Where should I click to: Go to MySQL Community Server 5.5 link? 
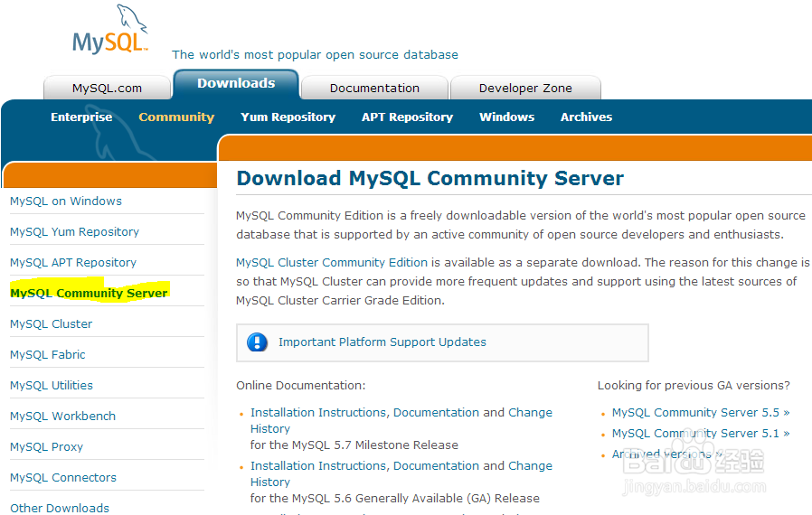pos(701,413)
